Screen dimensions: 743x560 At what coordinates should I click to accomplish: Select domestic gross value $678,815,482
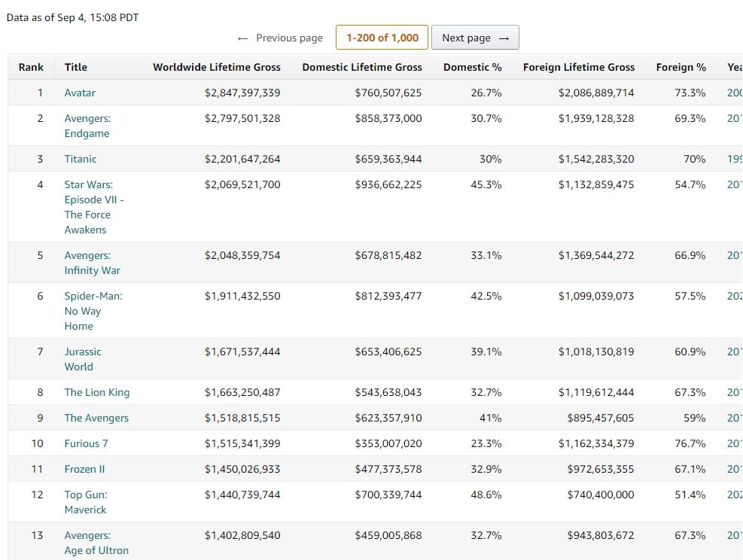point(388,255)
